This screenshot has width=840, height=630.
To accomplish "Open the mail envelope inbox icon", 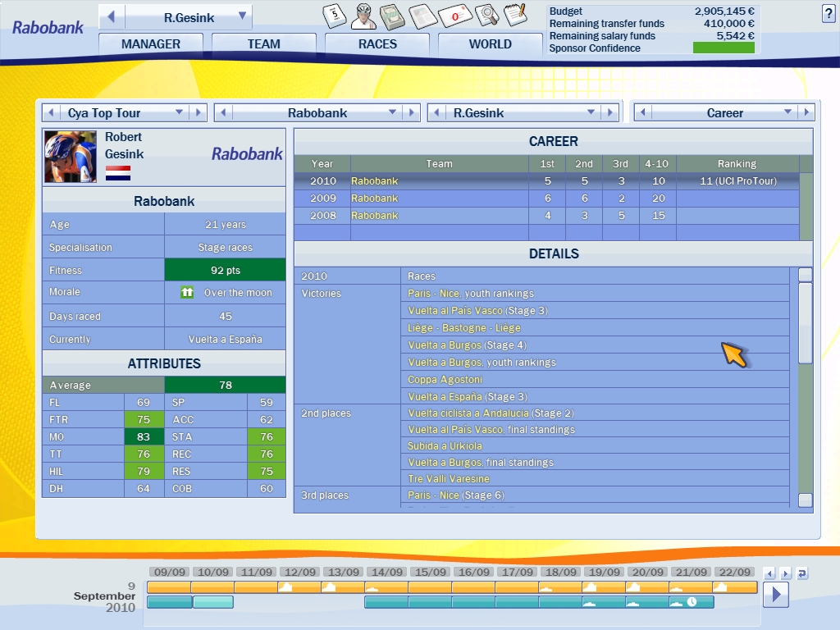I will click(x=454, y=15).
